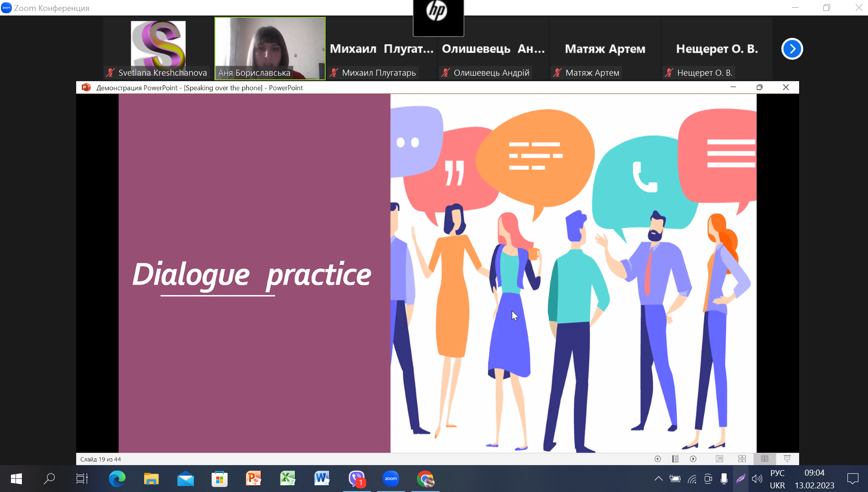The height and width of the screenshot is (492, 868).
Task: Select Нещерет О. В. participant tile
Action: coord(717,48)
